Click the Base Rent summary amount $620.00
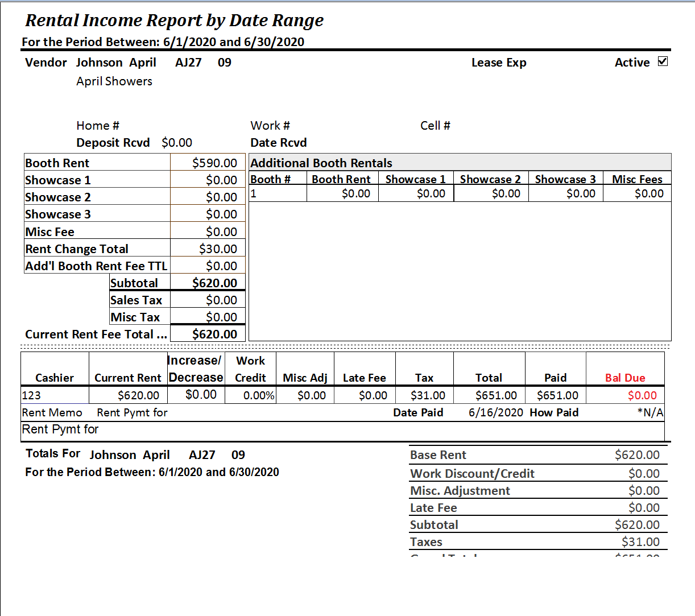The image size is (695, 616). (637, 455)
